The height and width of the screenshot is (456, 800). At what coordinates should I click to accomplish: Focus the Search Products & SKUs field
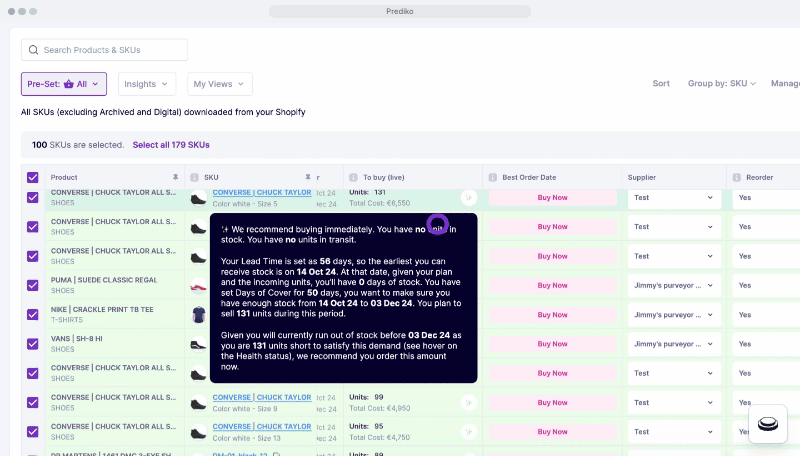104,50
